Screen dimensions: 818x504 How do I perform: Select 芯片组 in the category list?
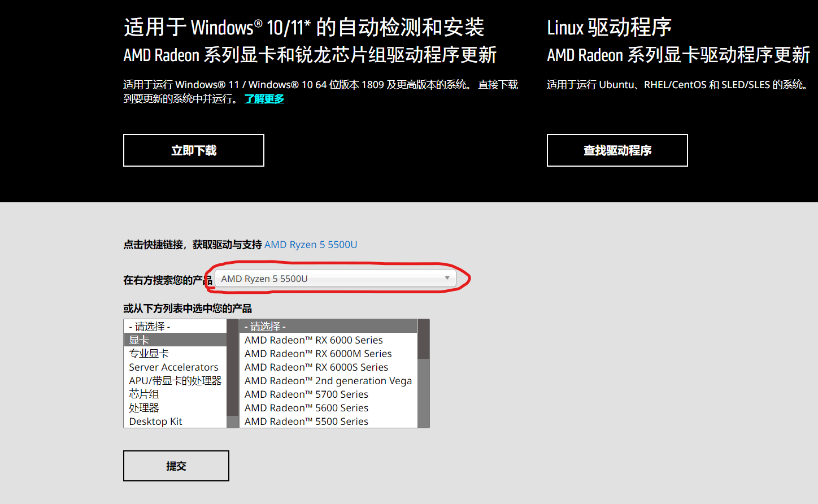pos(175,394)
